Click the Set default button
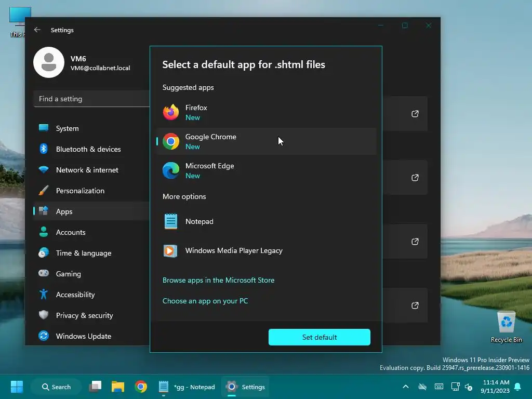This screenshot has height=399, width=532. pyautogui.click(x=320, y=337)
